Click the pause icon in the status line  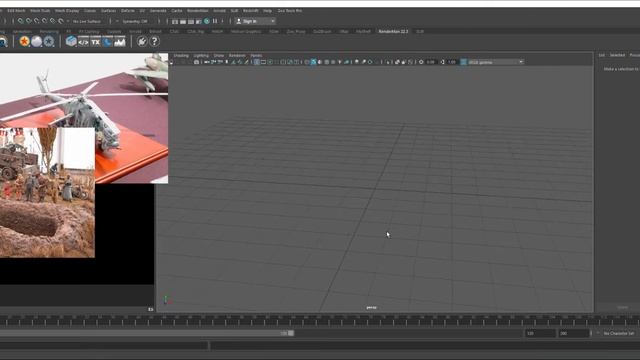(215, 21)
